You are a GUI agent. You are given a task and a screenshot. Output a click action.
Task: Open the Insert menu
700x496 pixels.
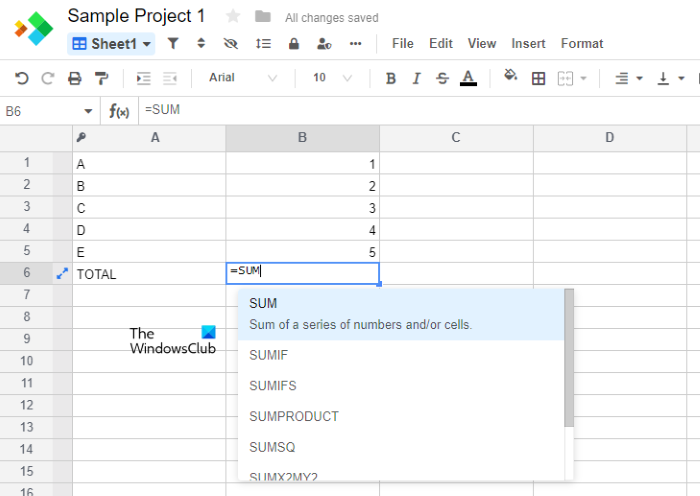point(528,44)
